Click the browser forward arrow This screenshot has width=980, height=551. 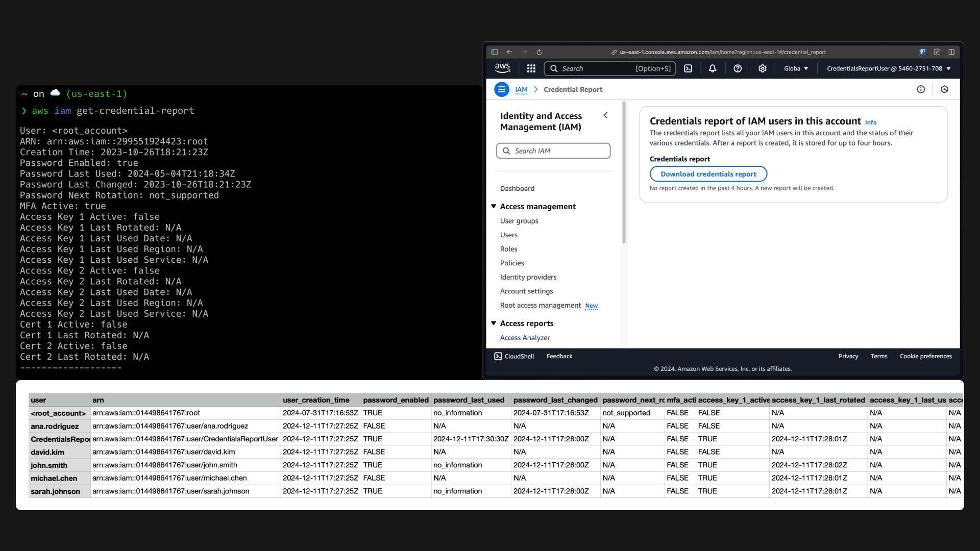pyautogui.click(x=524, y=52)
